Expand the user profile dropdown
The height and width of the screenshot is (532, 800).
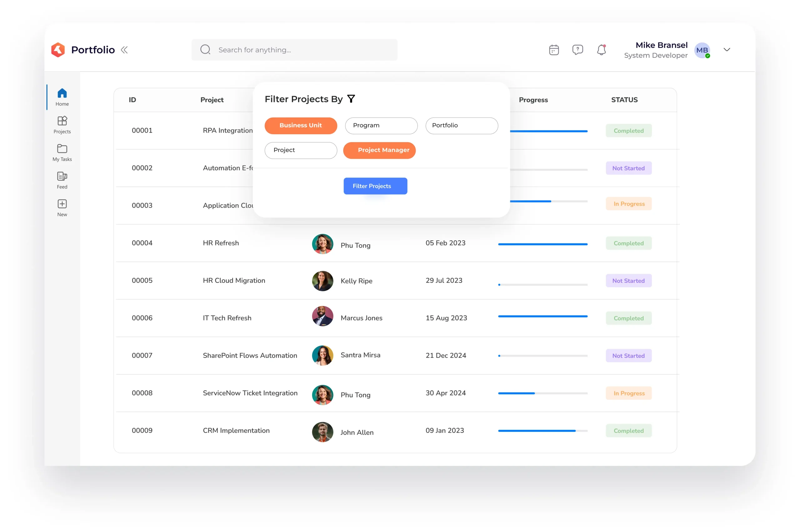tap(727, 49)
